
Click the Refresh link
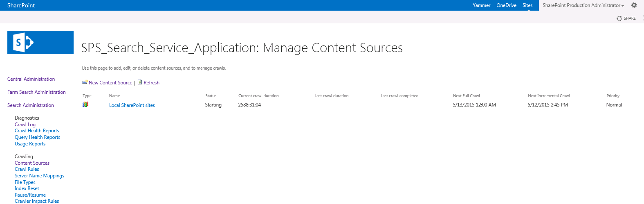151,83
